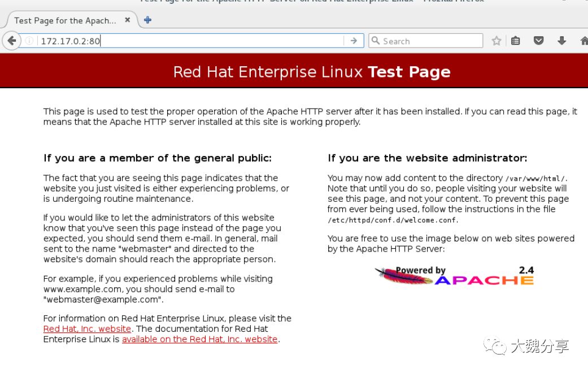Click the Go arrow in the address bar
The height and width of the screenshot is (372, 588).
354,41
